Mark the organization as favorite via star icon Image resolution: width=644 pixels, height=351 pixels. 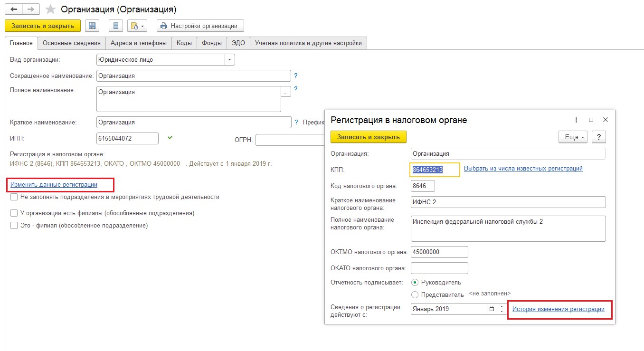(x=48, y=9)
